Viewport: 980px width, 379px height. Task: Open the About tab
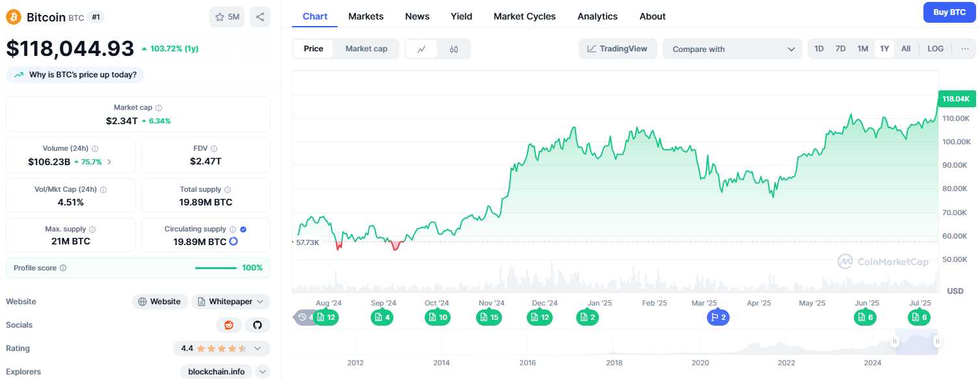(652, 16)
